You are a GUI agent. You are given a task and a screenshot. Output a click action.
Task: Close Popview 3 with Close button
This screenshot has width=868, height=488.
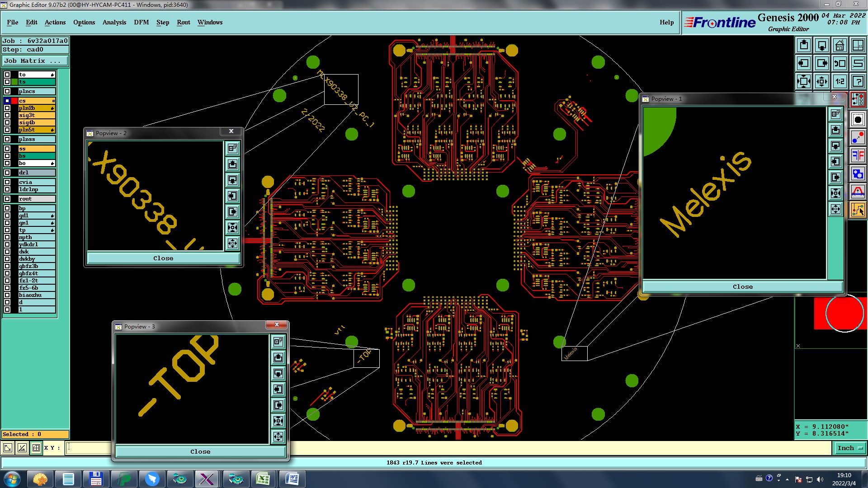click(200, 451)
